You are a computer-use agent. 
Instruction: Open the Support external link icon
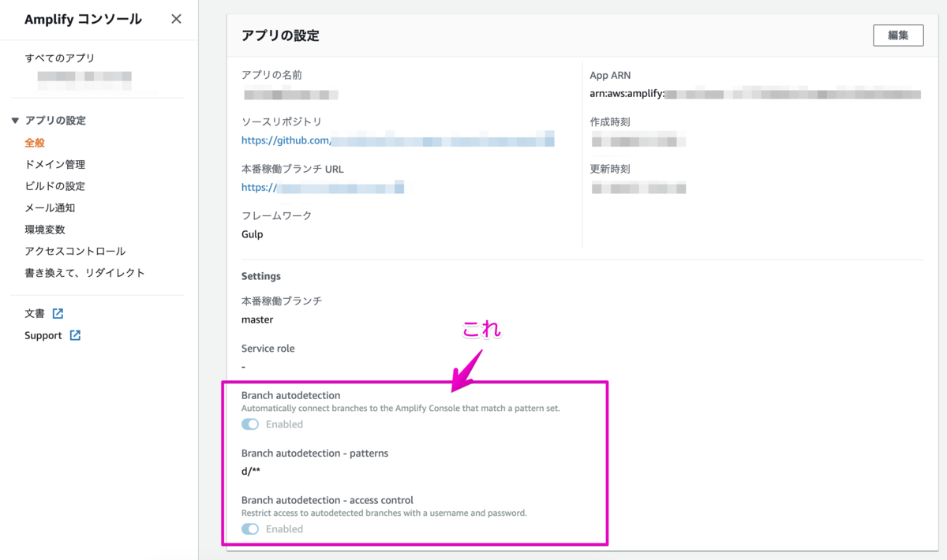click(75, 335)
